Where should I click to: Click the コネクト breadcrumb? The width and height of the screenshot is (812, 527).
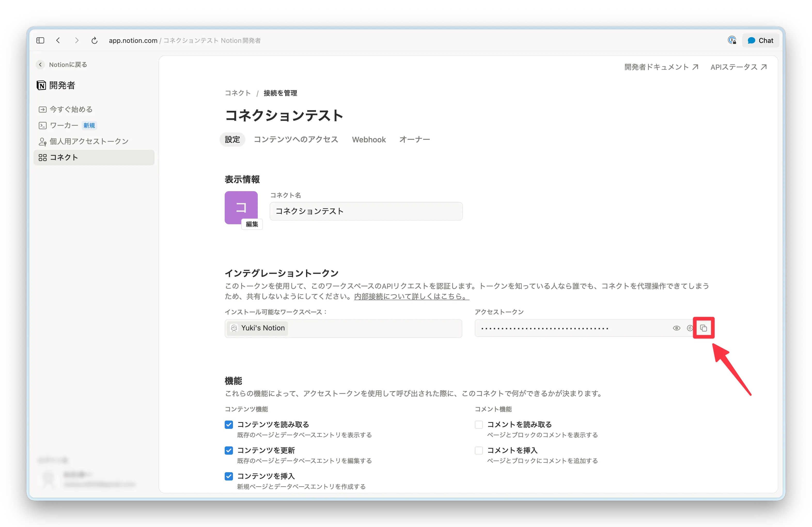pos(237,93)
